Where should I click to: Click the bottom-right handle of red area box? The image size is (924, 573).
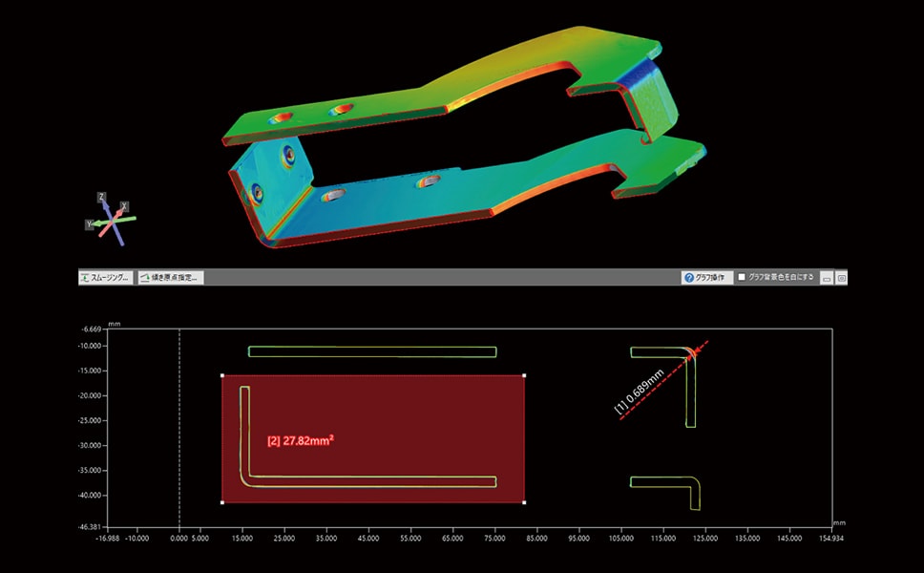click(524, 502)
